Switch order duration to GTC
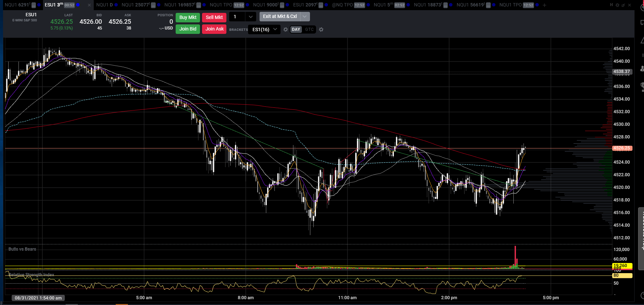Viewport: 644px width, 305px height. [309, 29]
